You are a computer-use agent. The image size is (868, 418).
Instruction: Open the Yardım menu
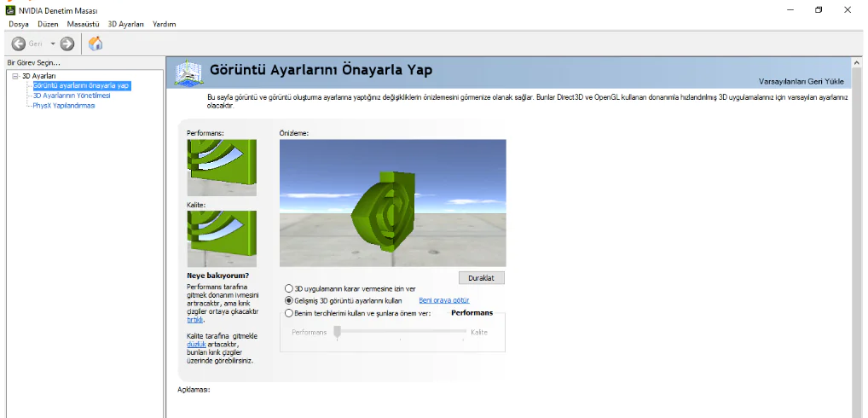coord(164,24)
